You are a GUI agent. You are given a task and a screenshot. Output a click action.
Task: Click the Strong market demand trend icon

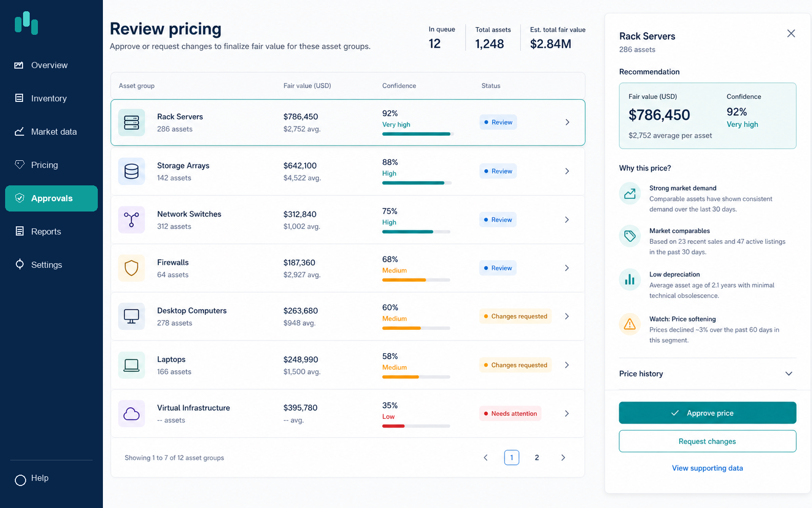click(x=630, y=194)
